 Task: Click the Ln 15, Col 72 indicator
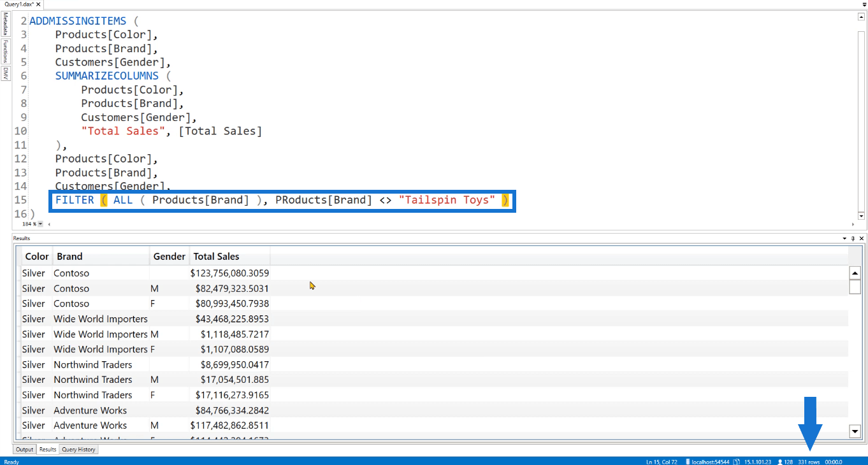click(x=662, y=462)
